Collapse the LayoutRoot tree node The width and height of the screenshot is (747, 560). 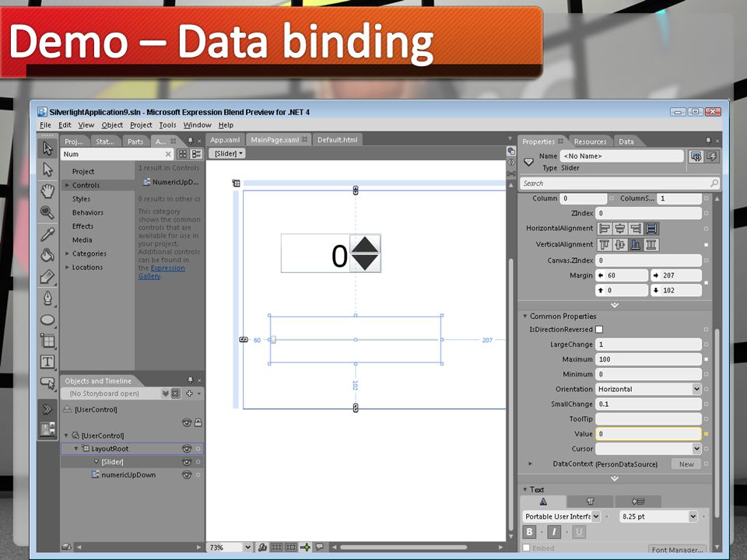pos(75,449)
